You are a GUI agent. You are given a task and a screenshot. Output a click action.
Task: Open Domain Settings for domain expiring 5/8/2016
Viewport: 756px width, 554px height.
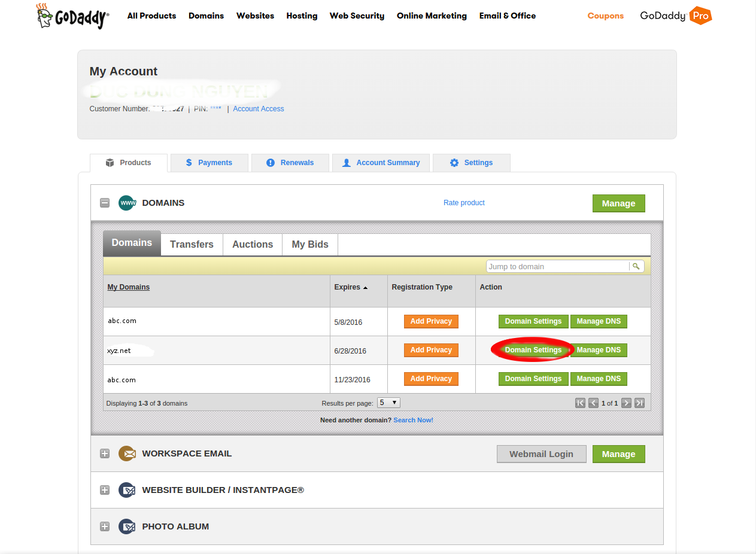coord(533,321)
